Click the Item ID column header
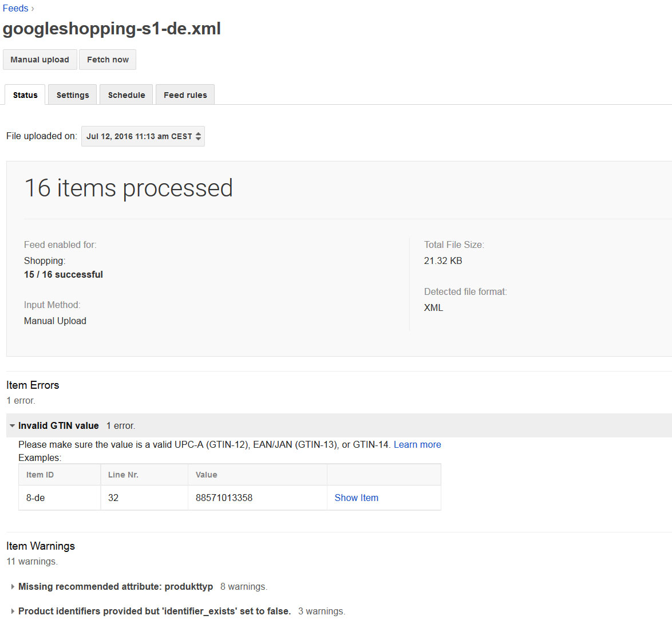 tap(40, 475)
